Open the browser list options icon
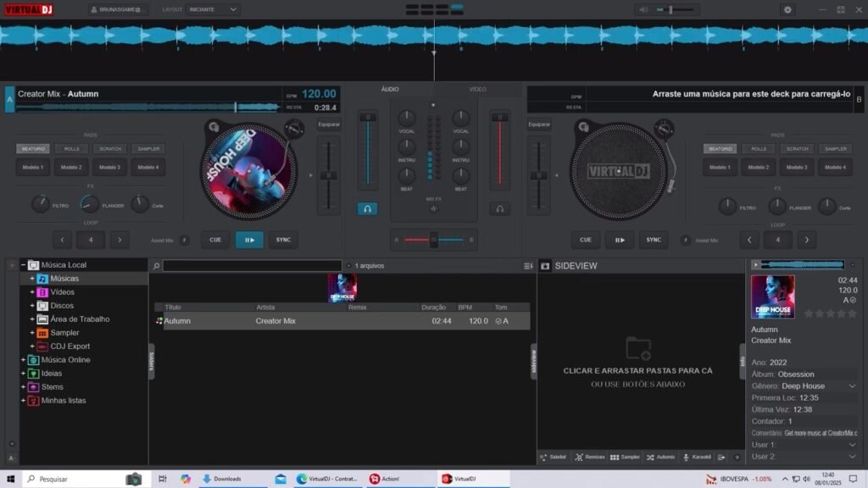 pyautogui.click(x=528, y=266)
